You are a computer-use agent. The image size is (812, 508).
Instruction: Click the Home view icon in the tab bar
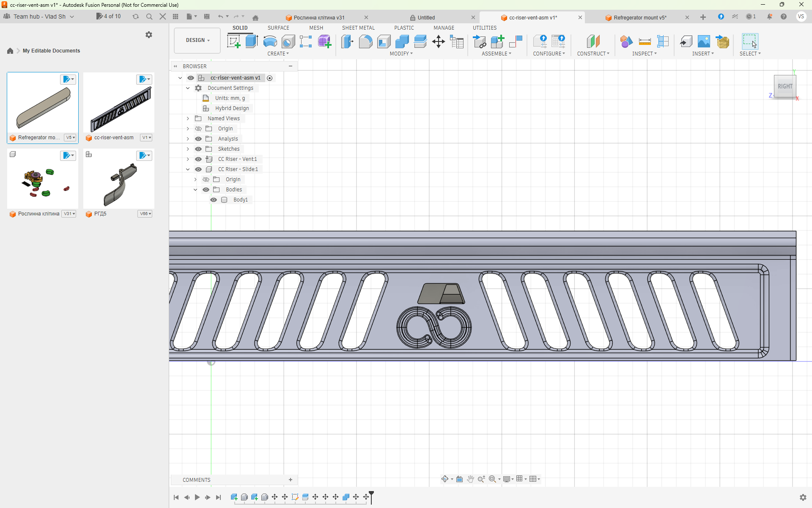(x=255, y=17)
